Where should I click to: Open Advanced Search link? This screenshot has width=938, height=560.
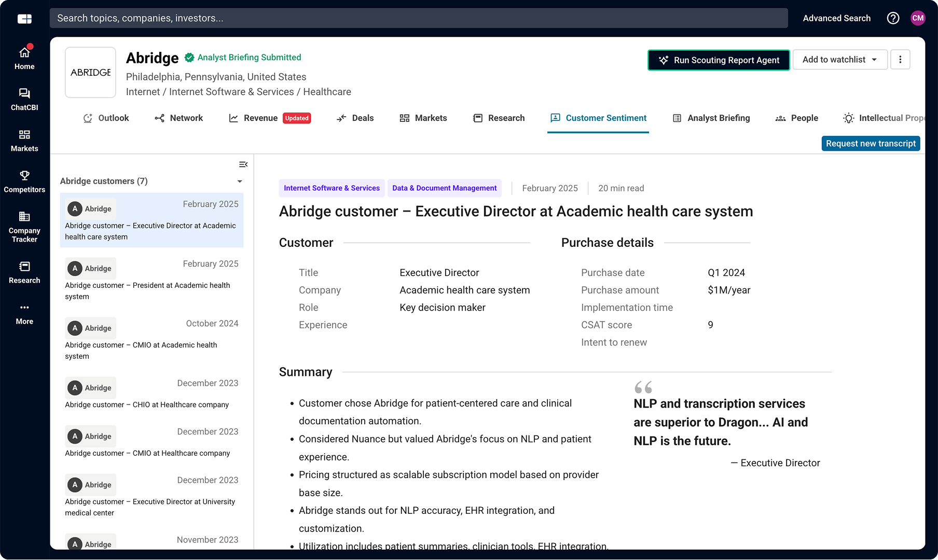pyautogui.click(x=836, y=18)
